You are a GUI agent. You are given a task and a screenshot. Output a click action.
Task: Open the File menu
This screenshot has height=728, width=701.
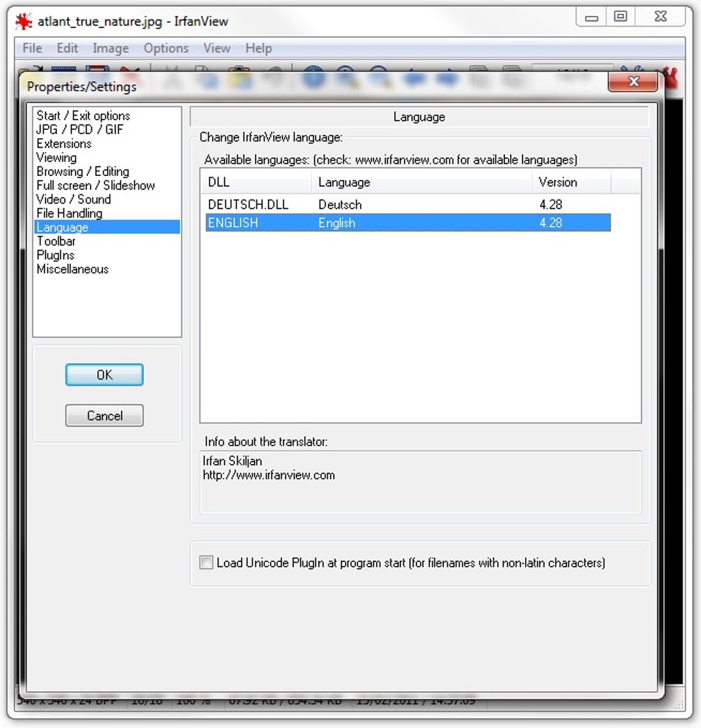(x=32, y=48)
